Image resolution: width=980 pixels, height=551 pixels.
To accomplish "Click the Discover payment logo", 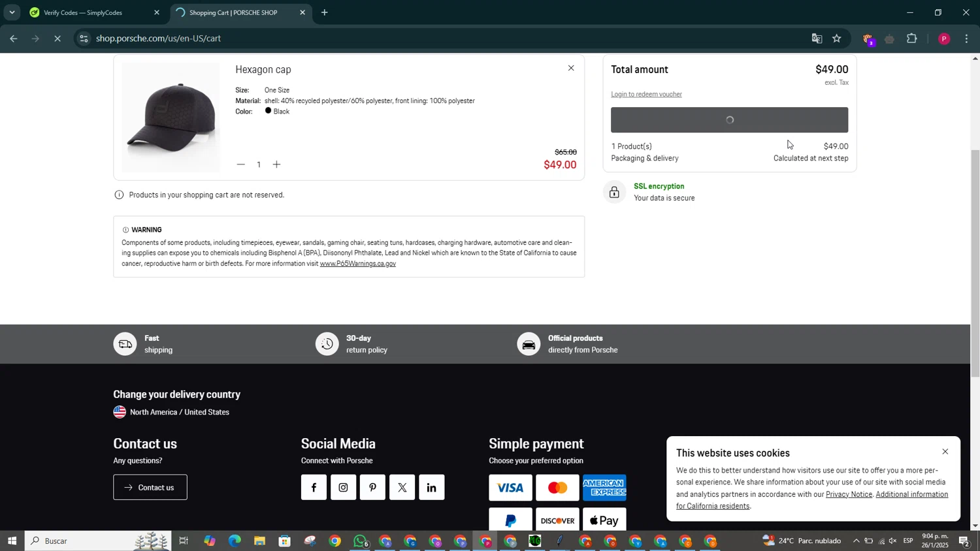I will (x=557, y=520).
